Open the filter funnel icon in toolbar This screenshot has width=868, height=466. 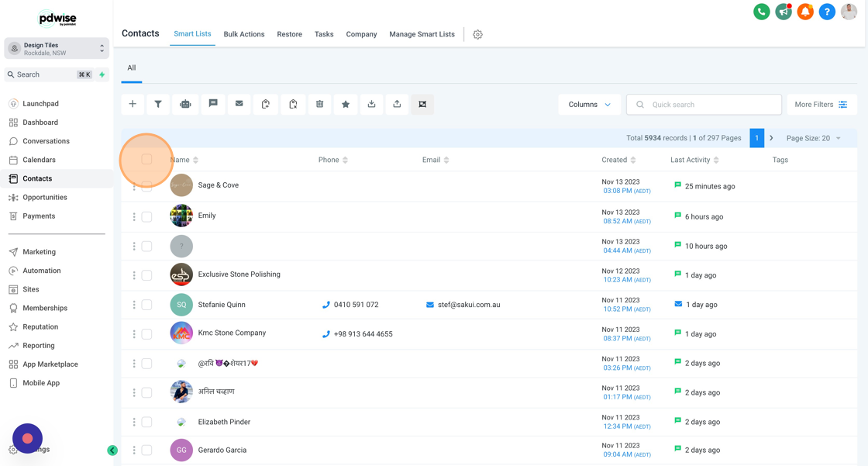tap(158, 104)
